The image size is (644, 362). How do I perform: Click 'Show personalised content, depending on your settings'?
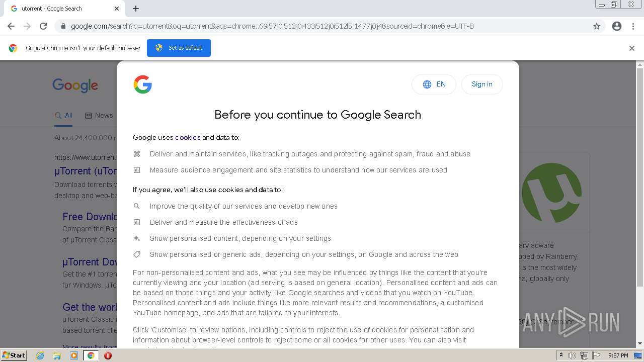240,238
